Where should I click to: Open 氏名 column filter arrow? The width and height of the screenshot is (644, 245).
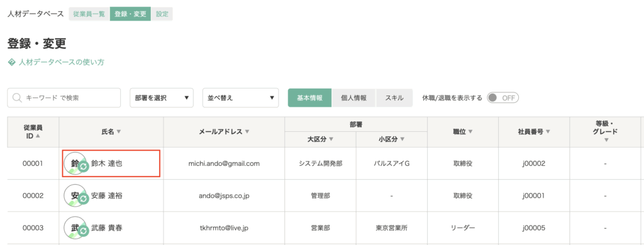[119, 132]
